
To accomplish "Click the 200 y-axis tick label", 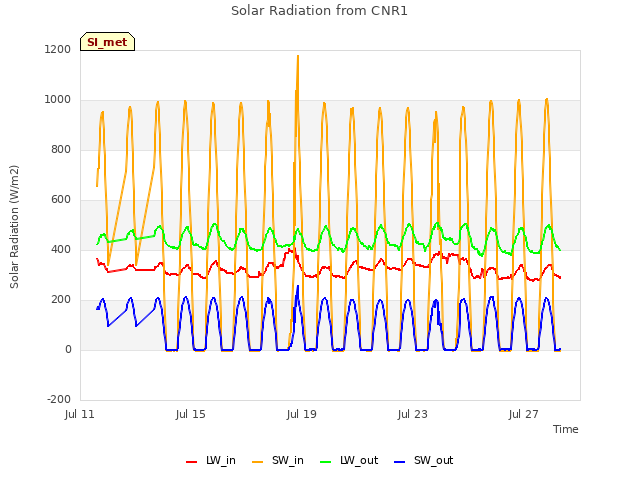I will tap(61, 300).
